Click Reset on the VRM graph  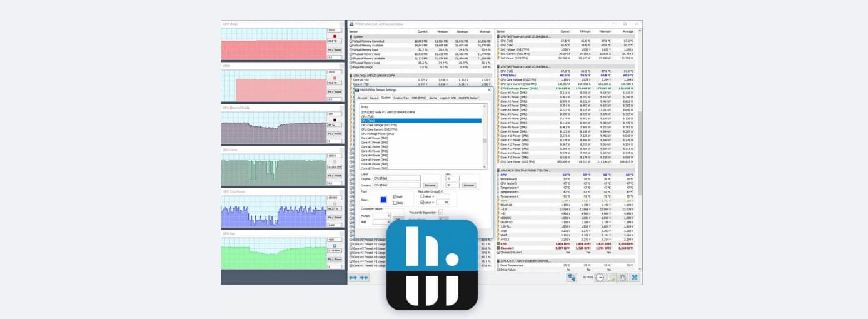(338, 92)
